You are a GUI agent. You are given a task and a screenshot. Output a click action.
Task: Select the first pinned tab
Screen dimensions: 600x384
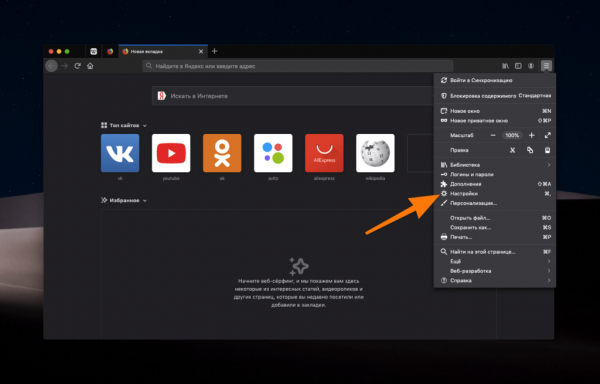coord(93,51)
